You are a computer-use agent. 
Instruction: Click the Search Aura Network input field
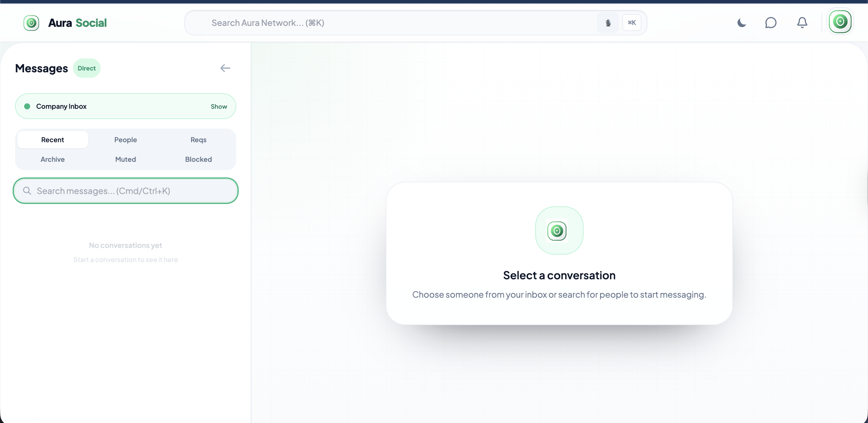pos(371,23)
